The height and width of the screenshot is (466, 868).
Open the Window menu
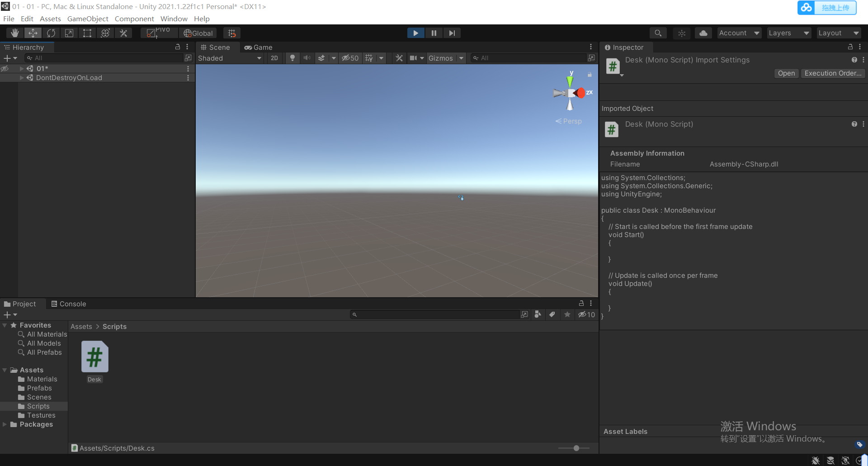(x=174, y=19)
